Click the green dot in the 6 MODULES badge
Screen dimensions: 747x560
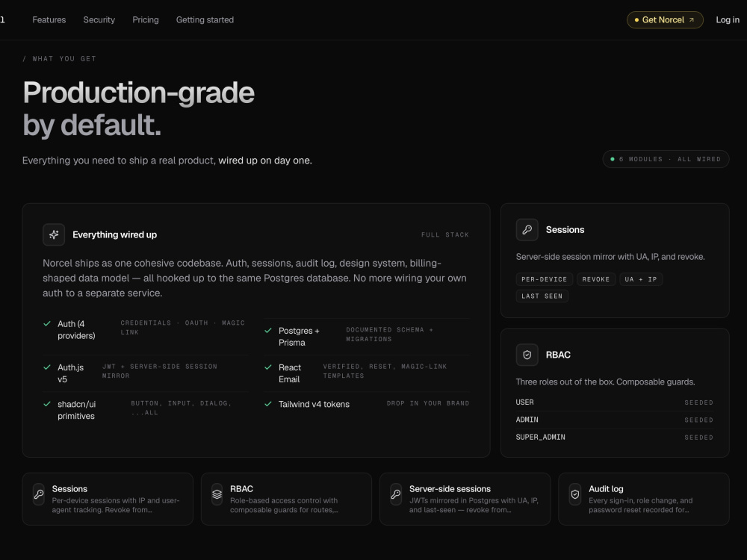click(613, 159)
